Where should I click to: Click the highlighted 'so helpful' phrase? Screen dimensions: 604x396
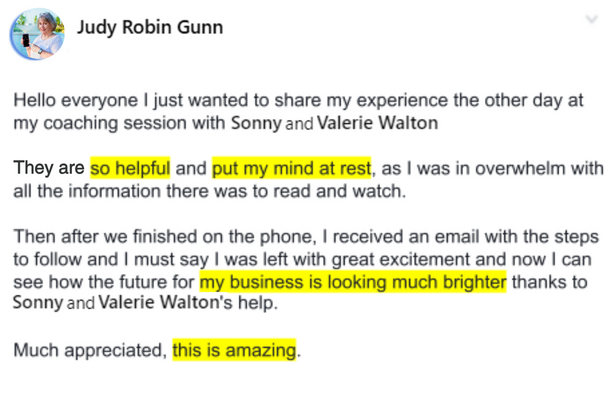[130, 168]
